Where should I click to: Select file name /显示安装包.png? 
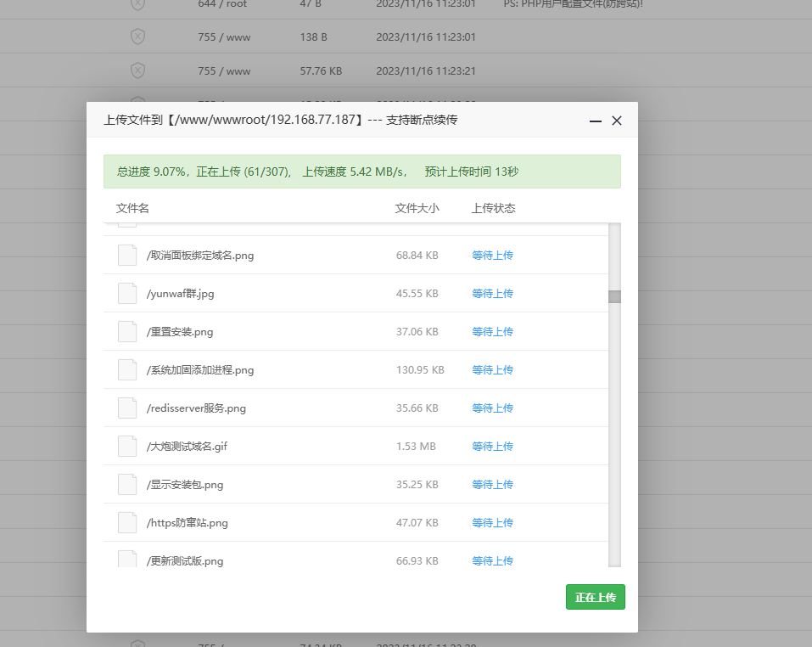pos(185,485)
